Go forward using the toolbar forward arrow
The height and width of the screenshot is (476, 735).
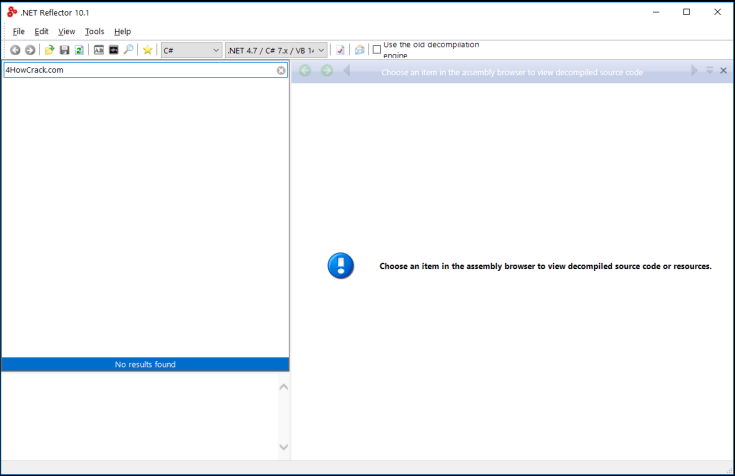30,50
